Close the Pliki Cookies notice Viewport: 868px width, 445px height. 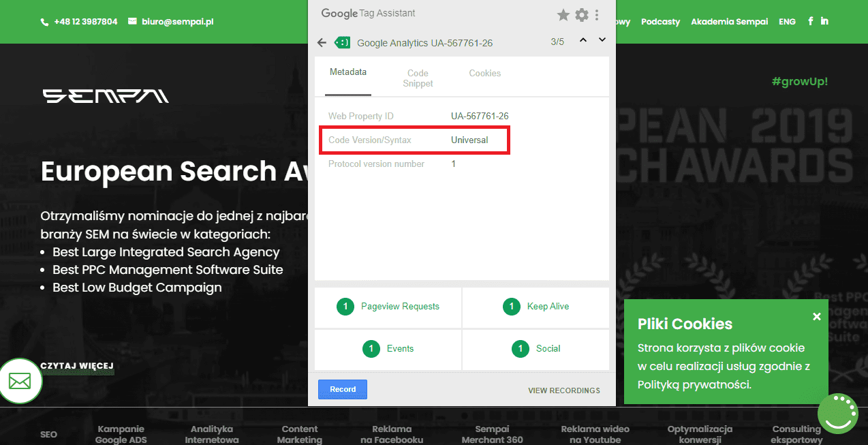pyautogui.click(x=817, y=316)
